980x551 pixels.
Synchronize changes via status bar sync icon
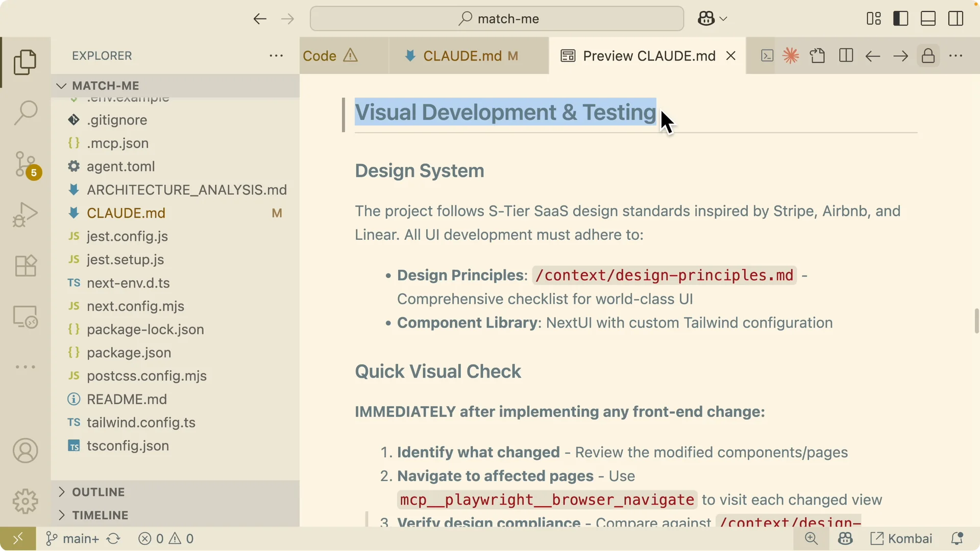(x=113, y=539)
